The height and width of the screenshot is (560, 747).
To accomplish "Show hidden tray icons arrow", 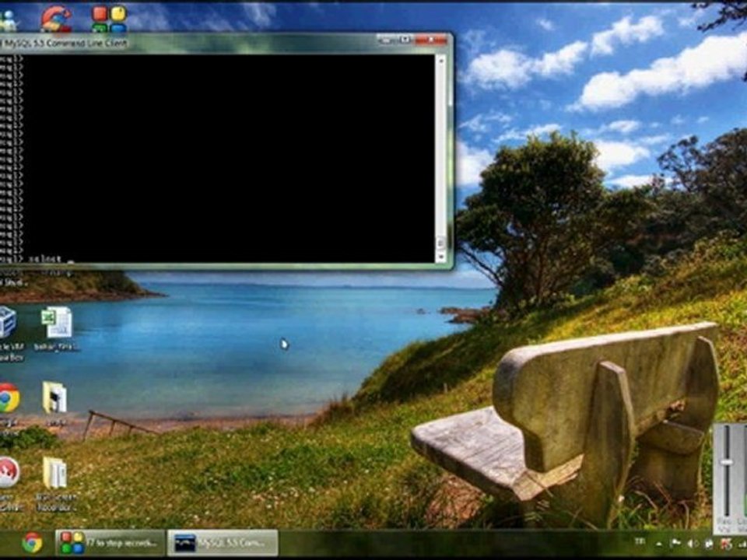I will [659, 544].
